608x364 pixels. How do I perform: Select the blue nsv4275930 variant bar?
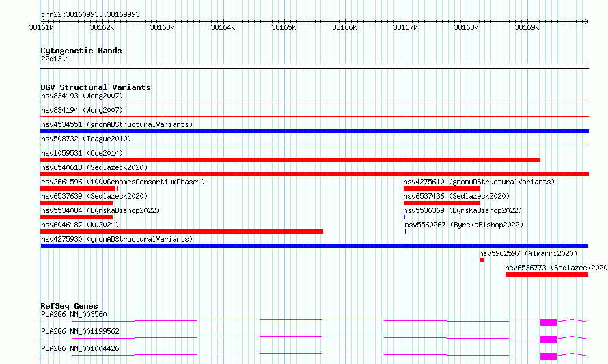[x=314, y=246]
